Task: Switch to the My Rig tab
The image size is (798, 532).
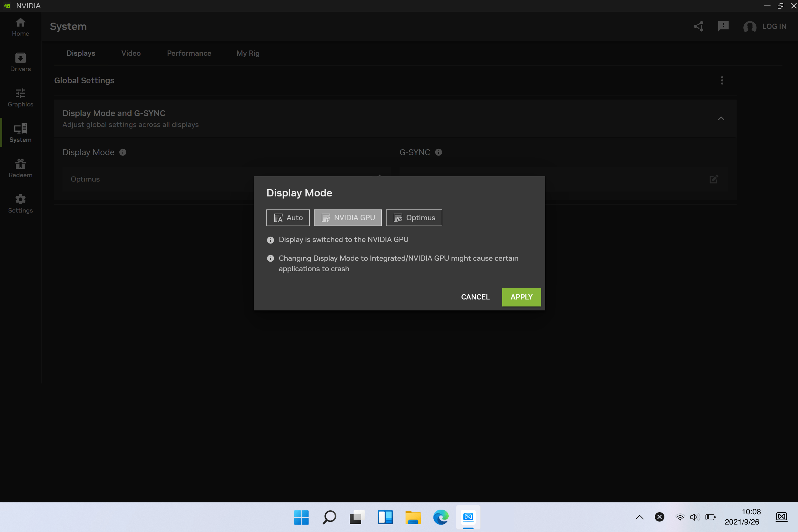Action: [248, 53]
